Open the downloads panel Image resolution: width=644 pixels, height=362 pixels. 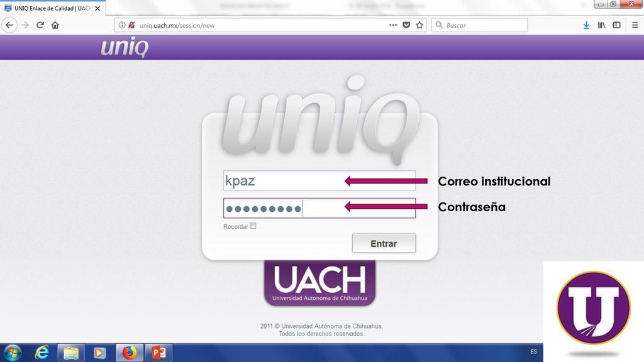587,25
